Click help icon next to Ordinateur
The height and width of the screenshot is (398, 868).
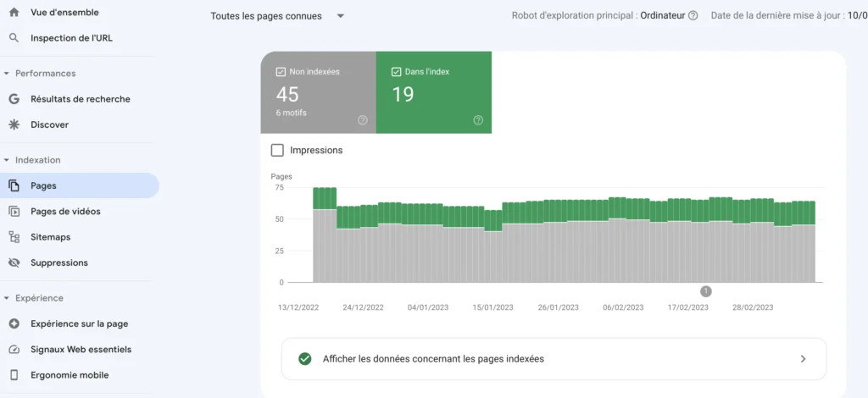click(x=693, y=16)
